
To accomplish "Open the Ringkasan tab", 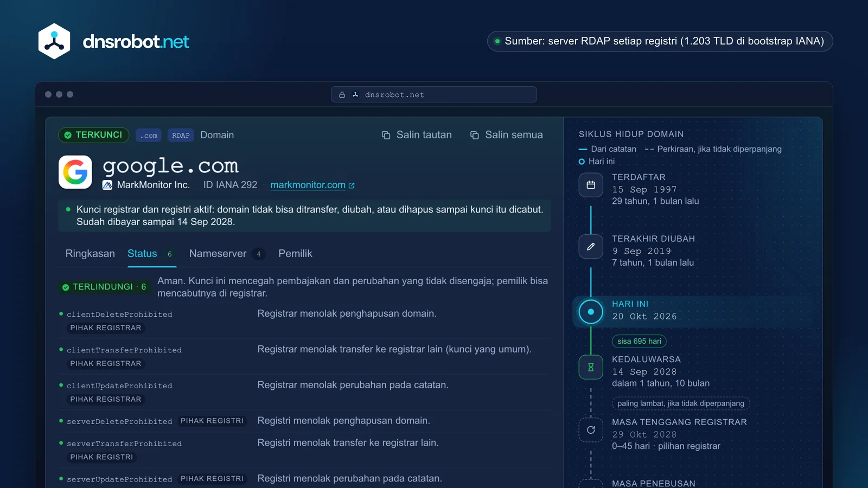I will pos(90,254).
